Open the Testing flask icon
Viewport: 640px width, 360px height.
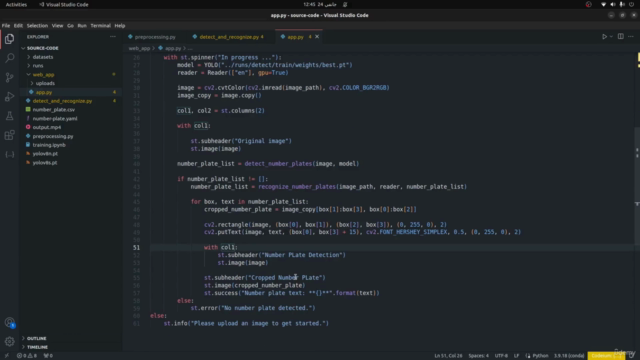click(x=9, y=116)
